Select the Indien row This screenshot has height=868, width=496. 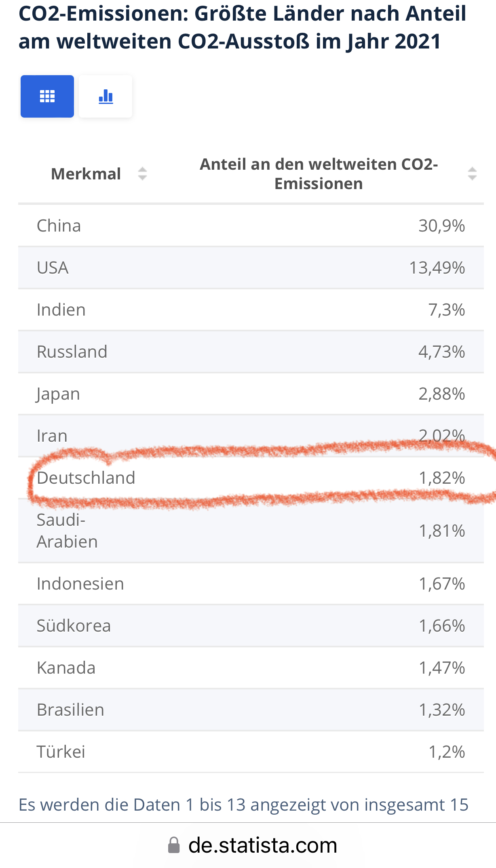[x=251, y=310]
